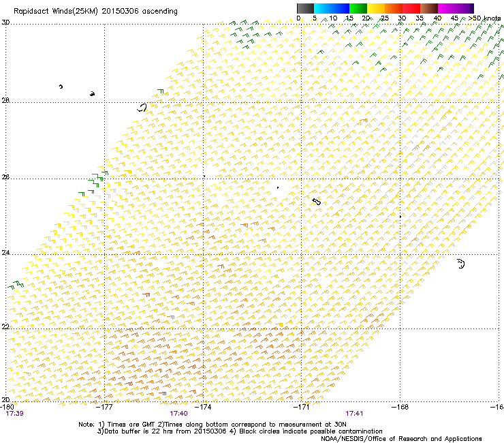Image resolution: width=504 pixels, height=443 pixels.
Task: Click the island outline near -171 longitude
Action: pyautogui.click(x=317, y=202)
